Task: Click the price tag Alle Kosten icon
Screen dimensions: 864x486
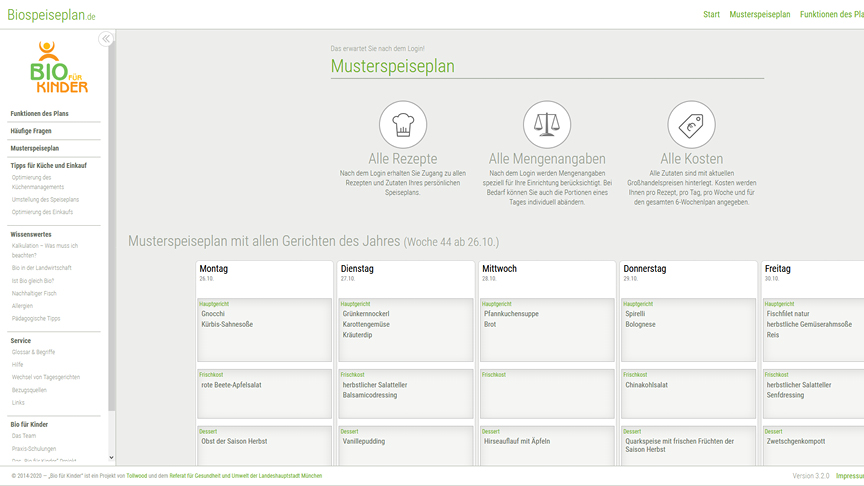Action: coord(691,125)
